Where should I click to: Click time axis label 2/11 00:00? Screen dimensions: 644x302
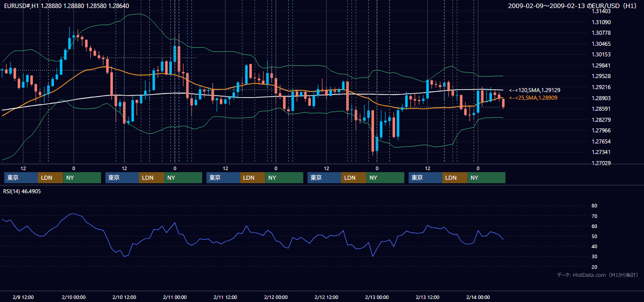pyautogui.click(x=175, y=297)
